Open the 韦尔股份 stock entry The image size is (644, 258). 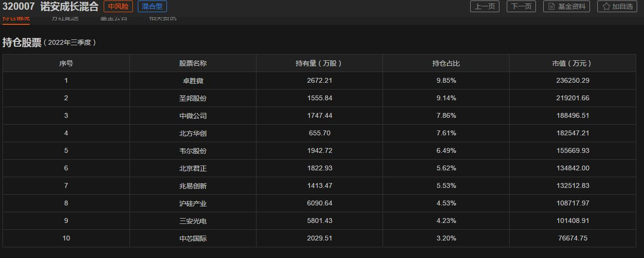click(x=193, y=151)
